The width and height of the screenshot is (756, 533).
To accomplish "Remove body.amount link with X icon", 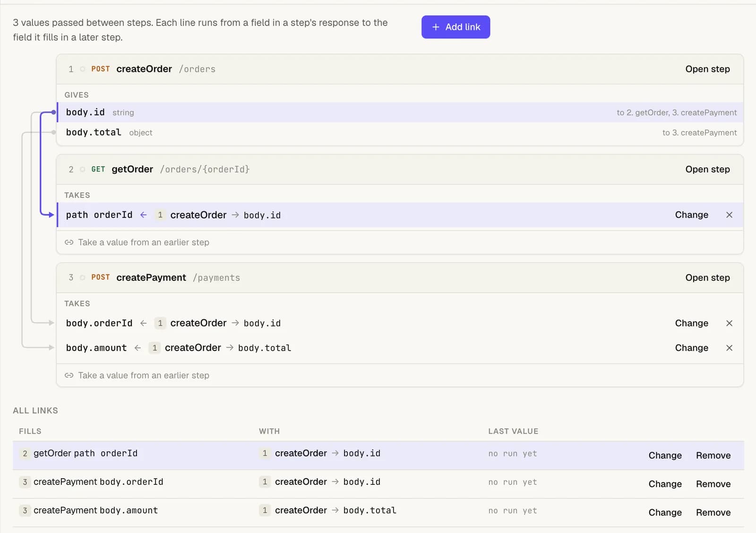I will (729, 348).
